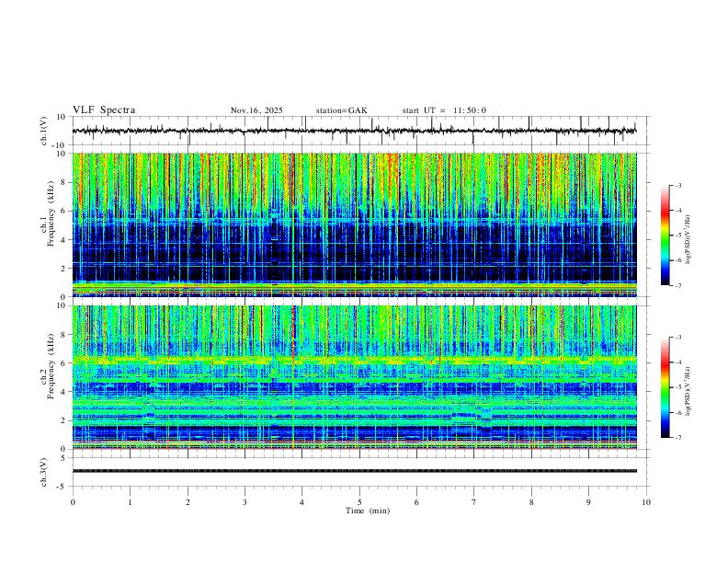The image size is (728, 563).
Task: Click the '4' frequency tick of ch.1 spectrogram
Action: coord(63,240)
